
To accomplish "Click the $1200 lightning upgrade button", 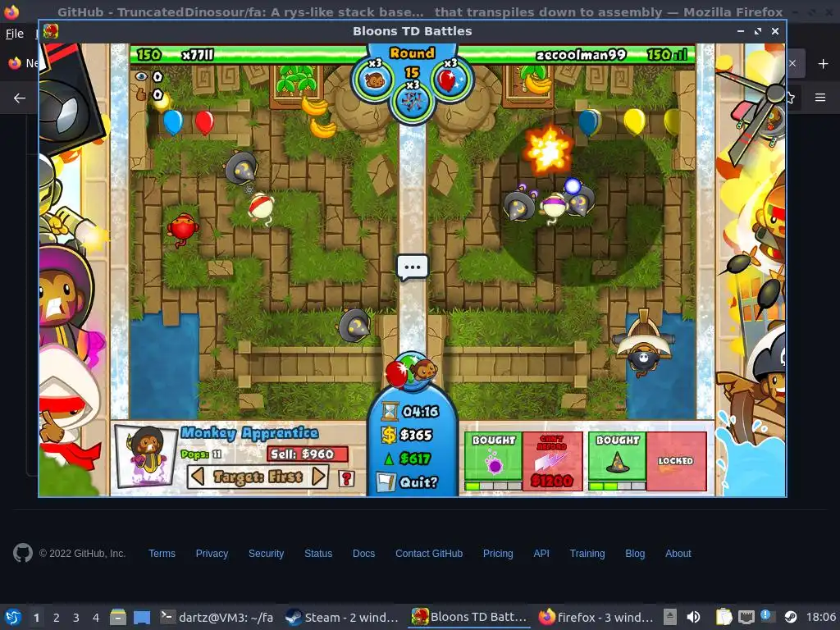I will [x=552, y=461].
